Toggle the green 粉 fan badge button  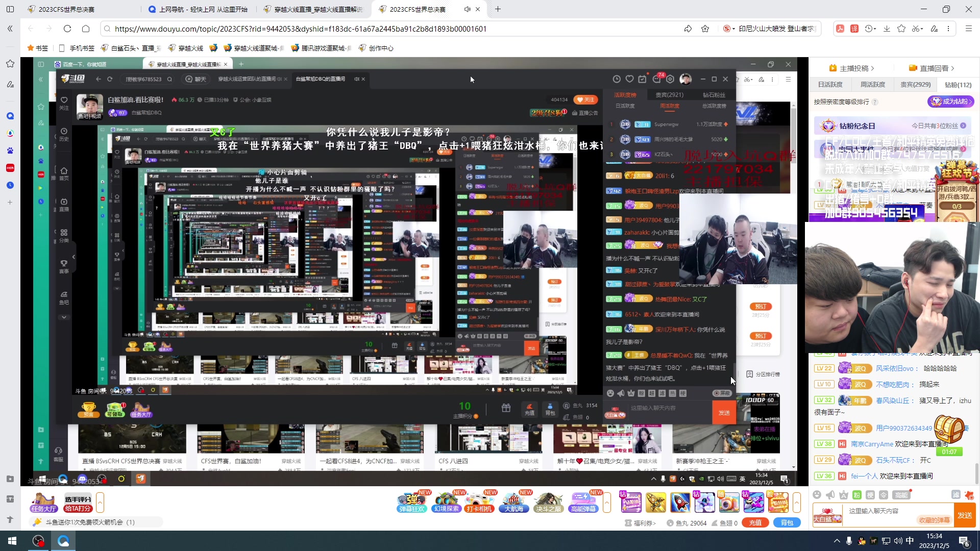pos(856,495)
